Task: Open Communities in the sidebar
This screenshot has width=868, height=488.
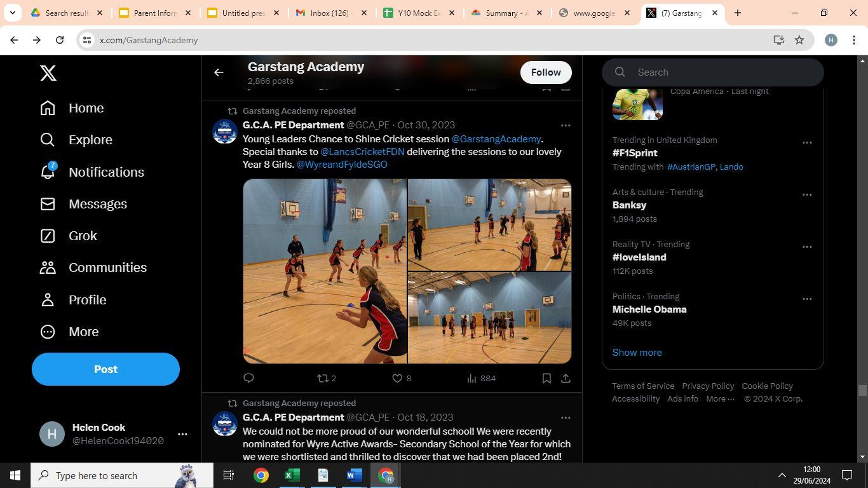Action: [93, 268]
